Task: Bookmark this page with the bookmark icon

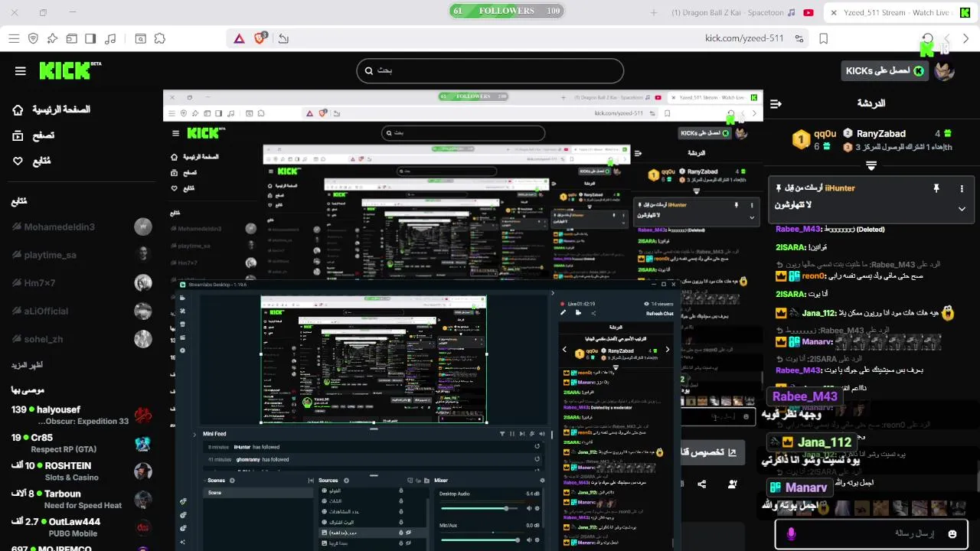Action: (x=824, y=38)
